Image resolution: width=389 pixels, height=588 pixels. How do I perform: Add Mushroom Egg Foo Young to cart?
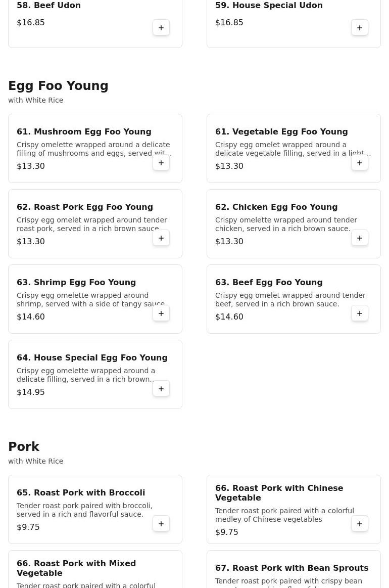(161, 163)
